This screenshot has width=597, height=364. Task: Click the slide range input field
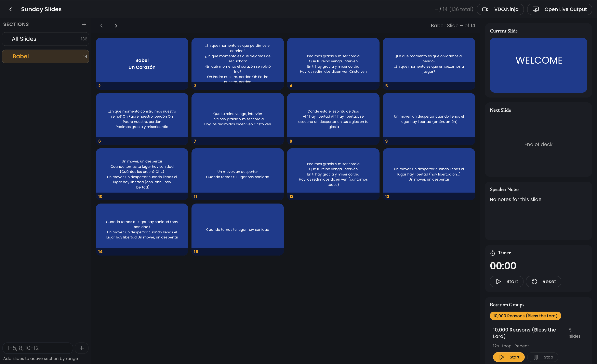point(38,348)
